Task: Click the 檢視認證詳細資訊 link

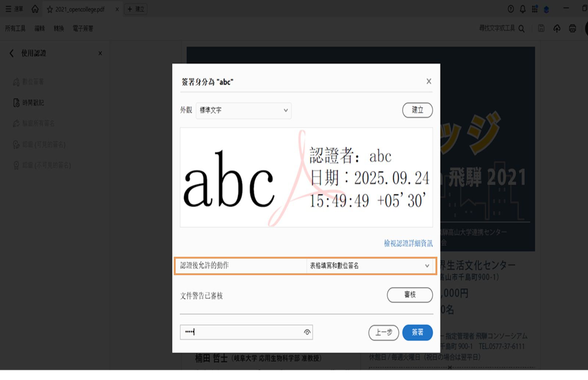Action: click(x=408, y=243)
